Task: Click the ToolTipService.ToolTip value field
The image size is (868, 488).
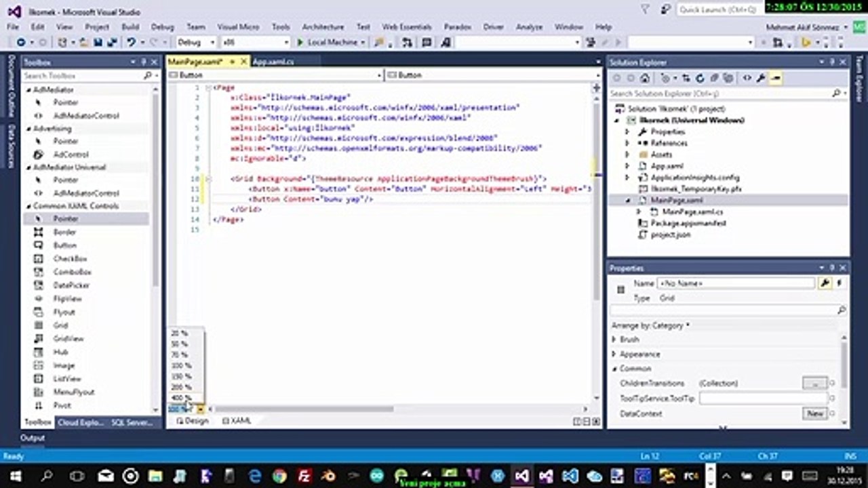Action: (764, 399)
